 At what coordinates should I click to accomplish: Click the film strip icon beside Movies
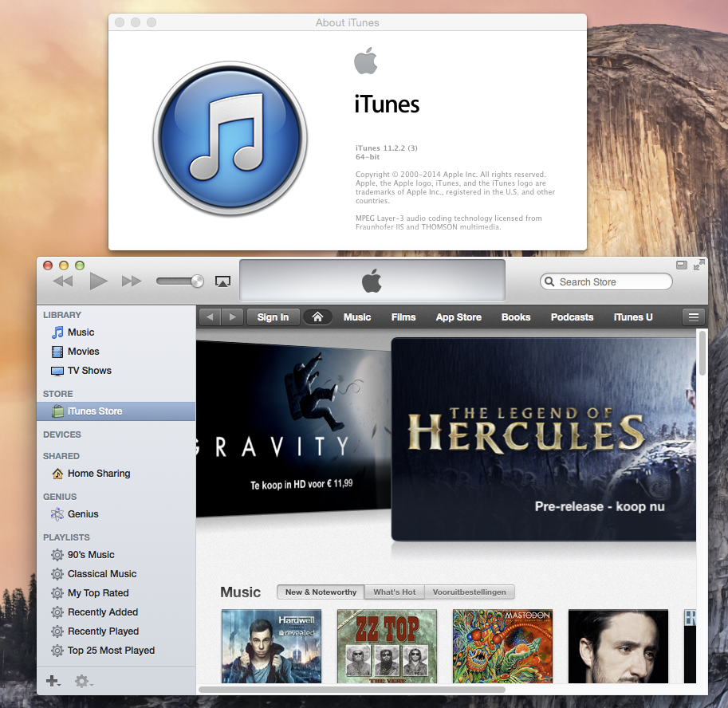(57, 352)
